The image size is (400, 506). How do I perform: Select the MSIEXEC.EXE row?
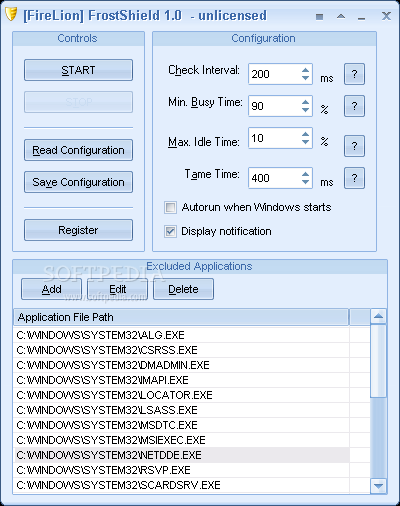click(182, 440)
